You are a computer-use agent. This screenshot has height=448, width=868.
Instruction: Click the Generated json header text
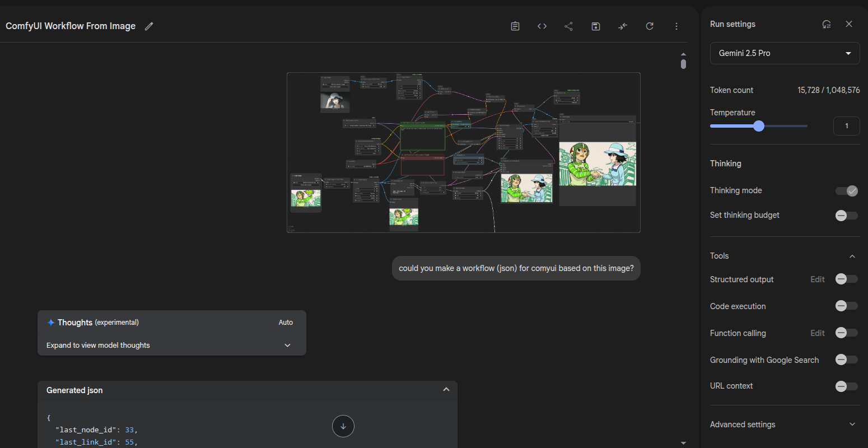[74, 390]
